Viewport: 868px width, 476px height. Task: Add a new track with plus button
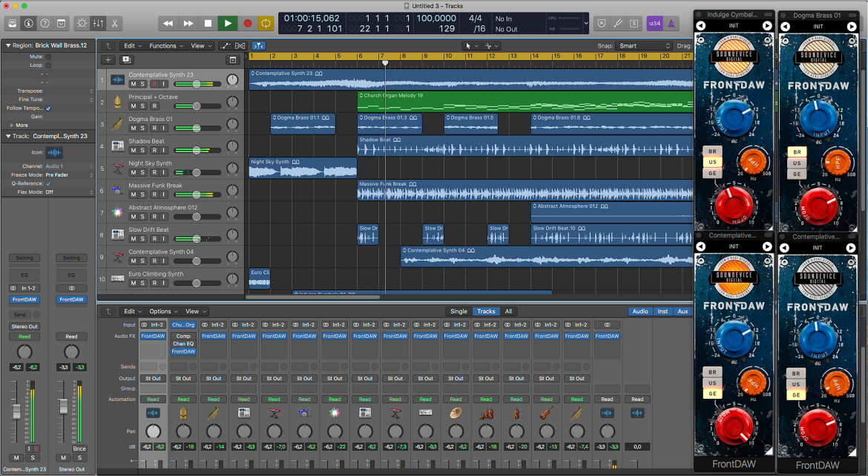[108, 60]
